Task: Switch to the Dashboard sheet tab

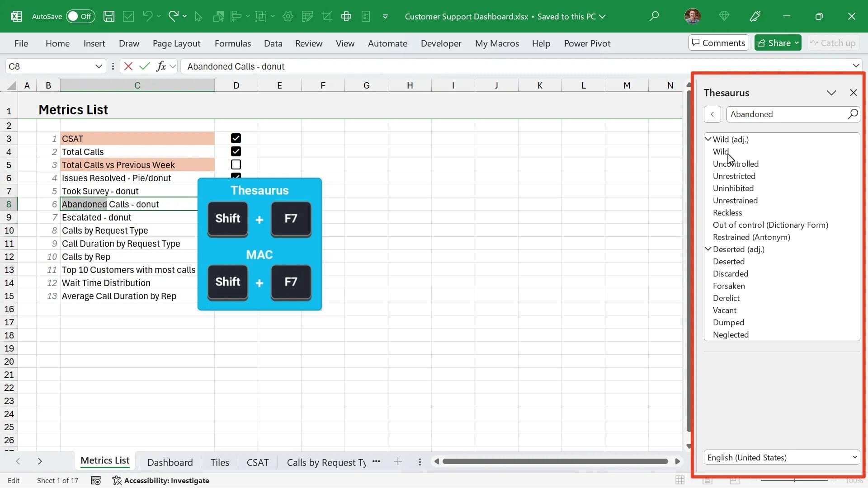Action: tap(170, 462)
